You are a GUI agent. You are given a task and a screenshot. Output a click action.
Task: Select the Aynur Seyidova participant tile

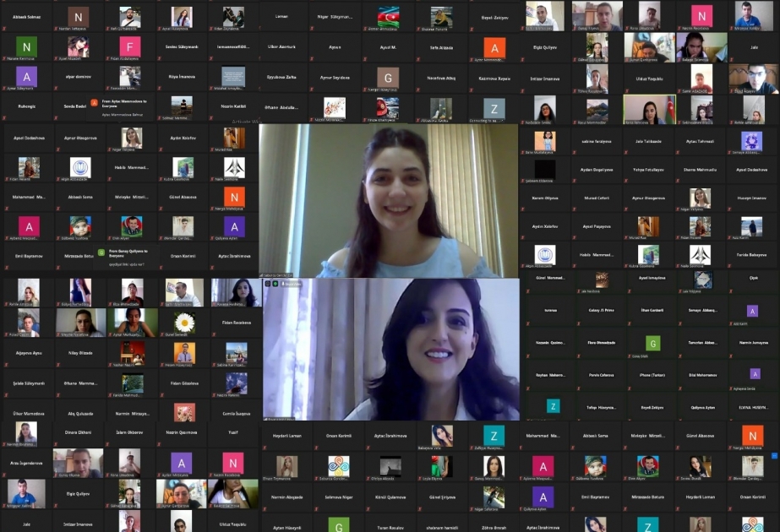pyautogui.click(x=335, y=78)
